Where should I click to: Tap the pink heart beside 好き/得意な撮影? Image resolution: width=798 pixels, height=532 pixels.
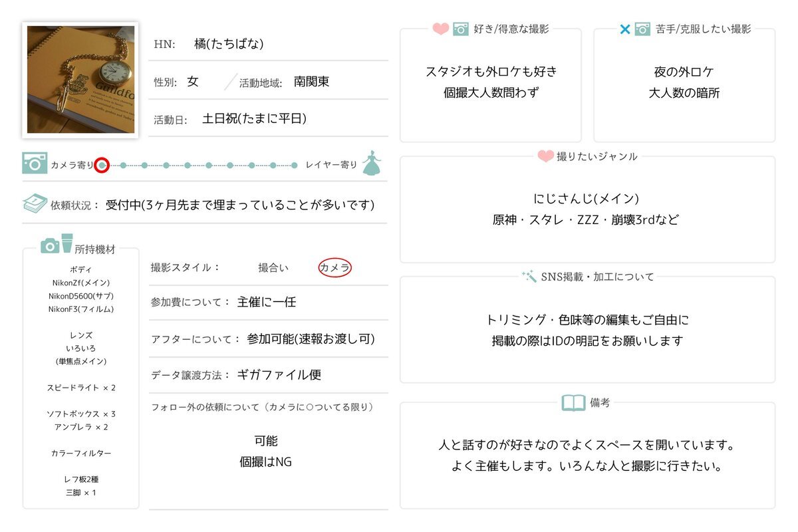coord(440,29)
